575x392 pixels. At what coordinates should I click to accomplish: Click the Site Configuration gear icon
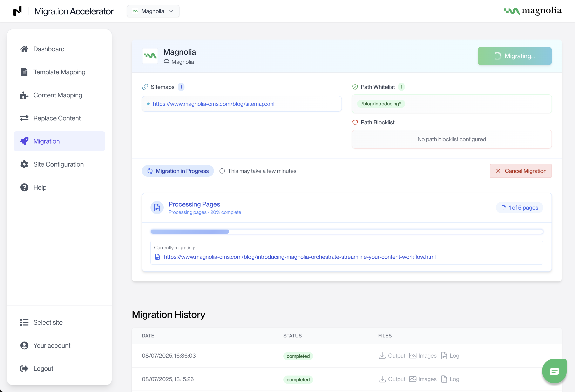[24, 164]
